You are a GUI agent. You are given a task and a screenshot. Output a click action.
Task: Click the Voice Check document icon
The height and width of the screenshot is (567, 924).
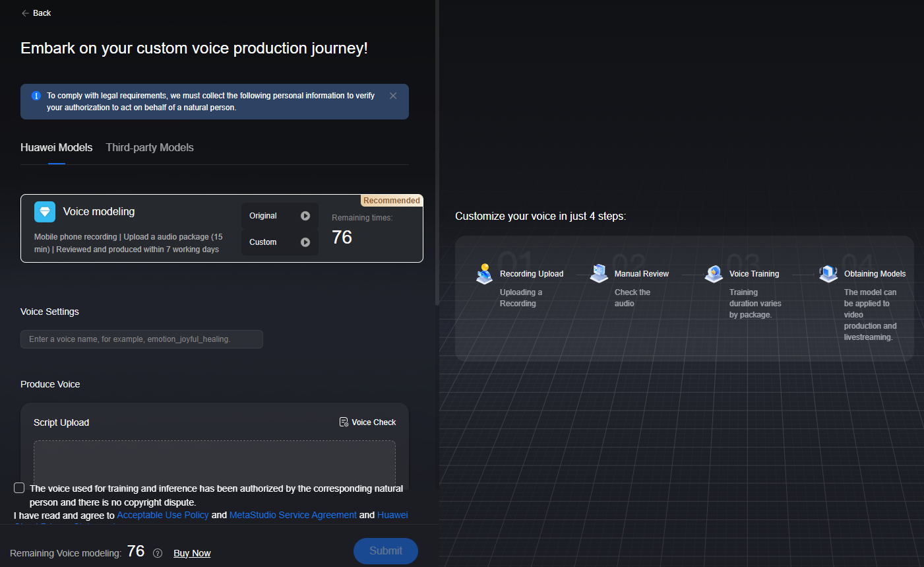(x=344, y=422)
